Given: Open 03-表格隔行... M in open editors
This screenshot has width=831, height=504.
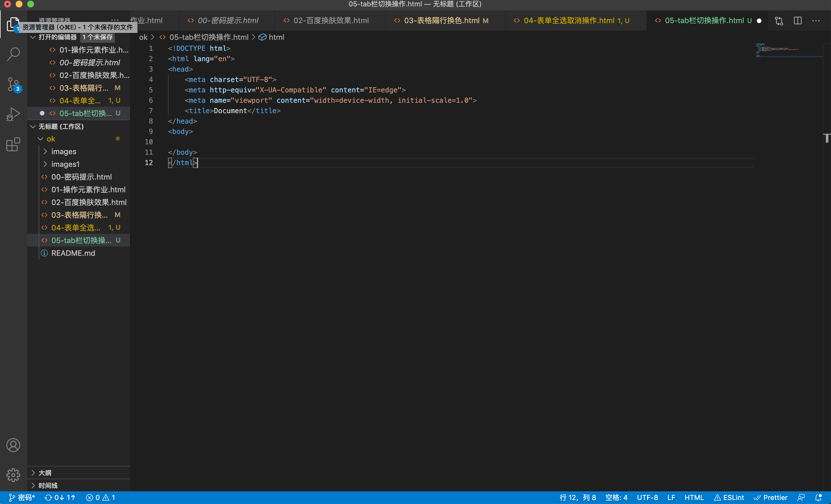Looking at the screenshot, I should 78,88.
